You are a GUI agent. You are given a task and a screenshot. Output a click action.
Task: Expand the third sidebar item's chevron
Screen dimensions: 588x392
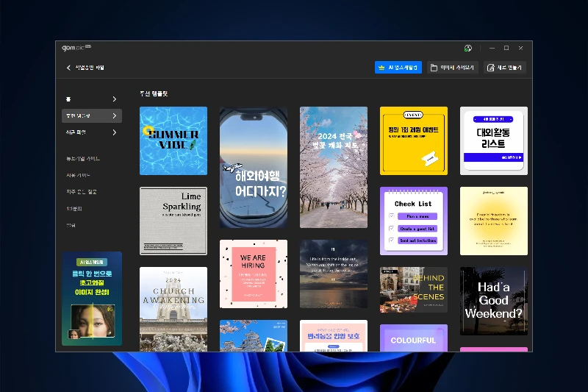tap(114, 133)
